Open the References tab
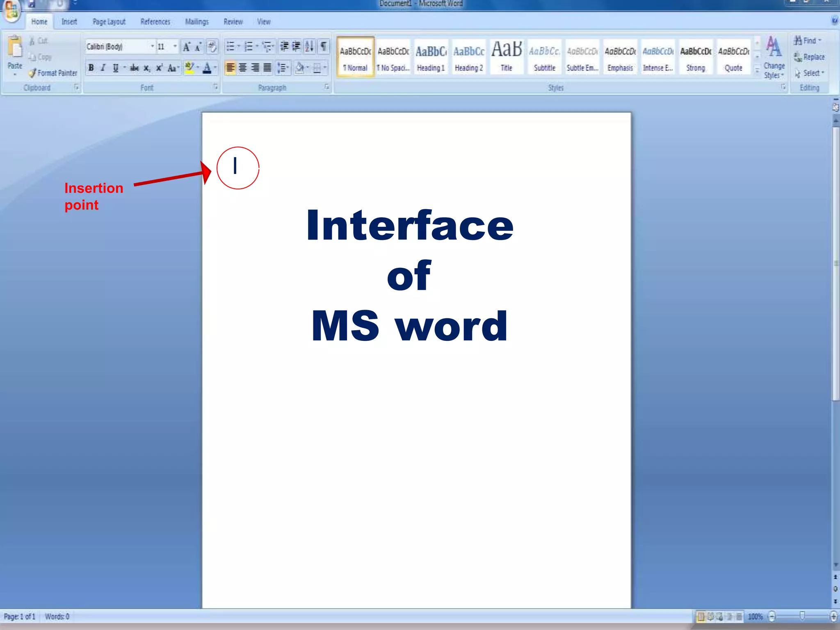Viewport: 840px width, 630px height. click(155, 22)
